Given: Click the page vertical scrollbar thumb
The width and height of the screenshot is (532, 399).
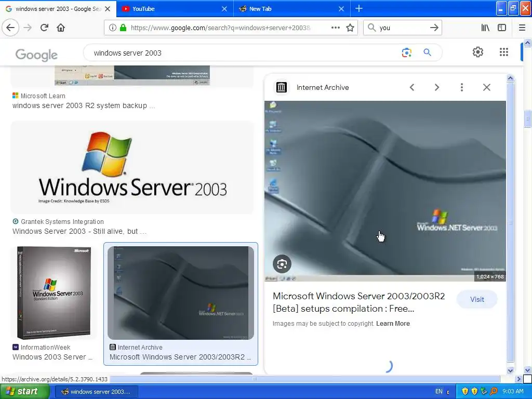Looking at the screenshot, I should pos(528,119).
